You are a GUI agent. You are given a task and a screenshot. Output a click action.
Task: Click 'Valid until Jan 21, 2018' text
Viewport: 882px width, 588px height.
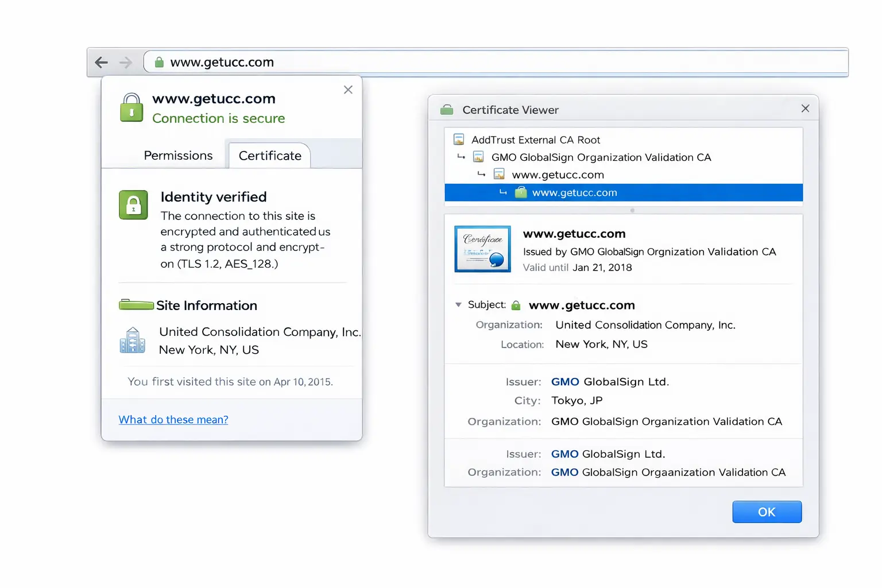coord(577,268)
